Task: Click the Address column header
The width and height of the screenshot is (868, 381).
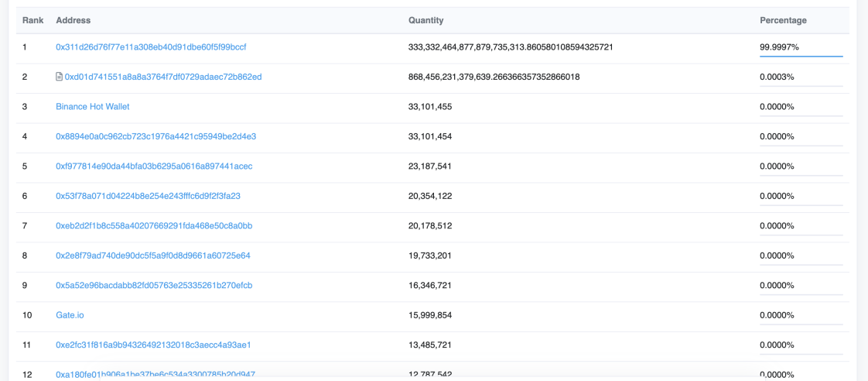Action: coord(73,20)
